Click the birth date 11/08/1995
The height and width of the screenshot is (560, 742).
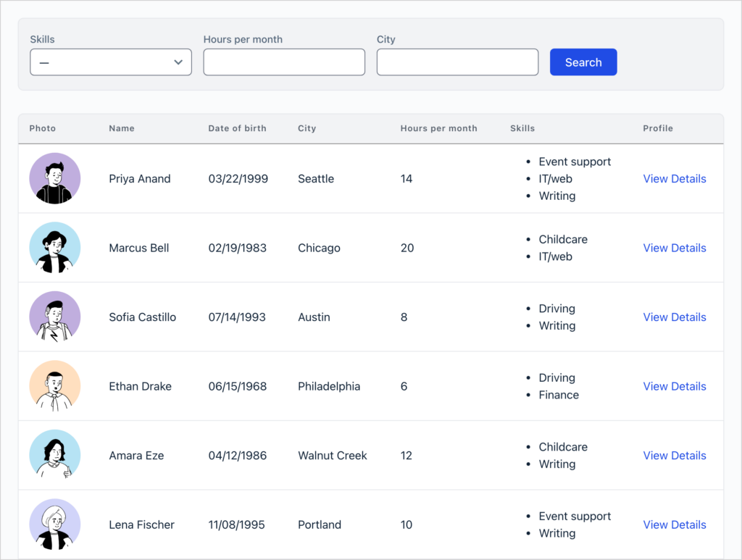click(237, 525)
